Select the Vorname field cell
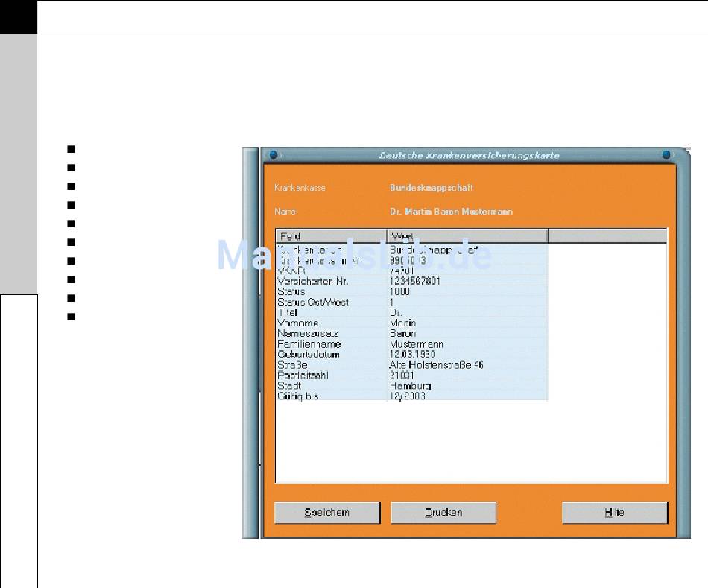Viewport: 708px width, 588px height. pyautogui.click(x=297, y=323)
